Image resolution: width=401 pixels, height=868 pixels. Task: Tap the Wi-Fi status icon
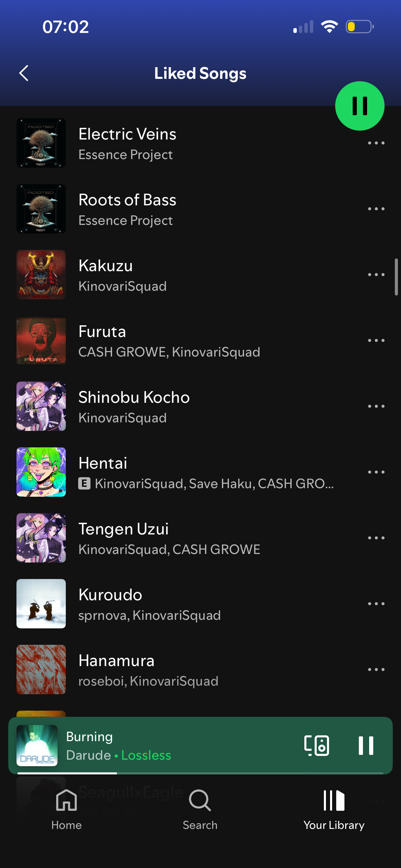tap(329, 27)
